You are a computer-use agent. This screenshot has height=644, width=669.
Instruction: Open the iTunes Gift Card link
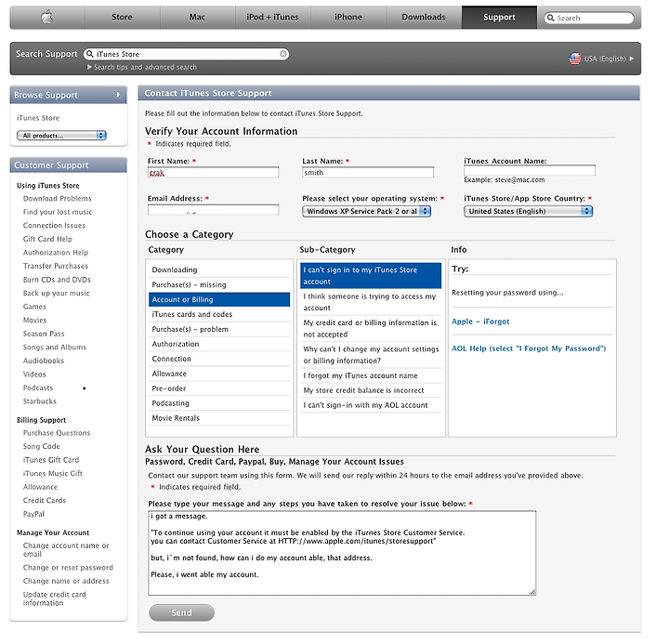pyautogui.click(x=51, y=460)
